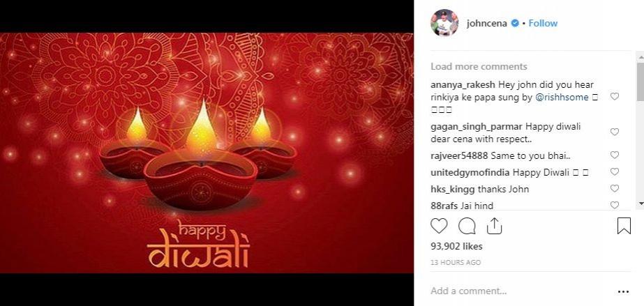The height and width of the screenshot is (306, 644).
Task: Follow the johncena account
Action: (543, 24)
